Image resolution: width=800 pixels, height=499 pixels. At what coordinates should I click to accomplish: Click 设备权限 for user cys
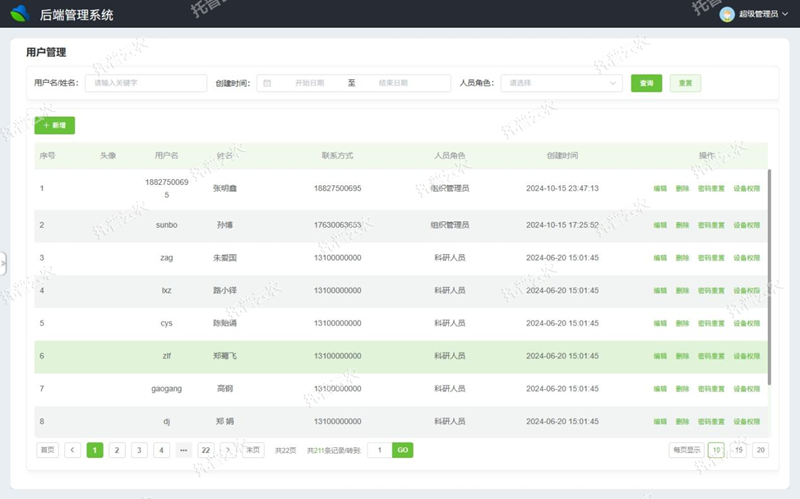pos(747,323)
